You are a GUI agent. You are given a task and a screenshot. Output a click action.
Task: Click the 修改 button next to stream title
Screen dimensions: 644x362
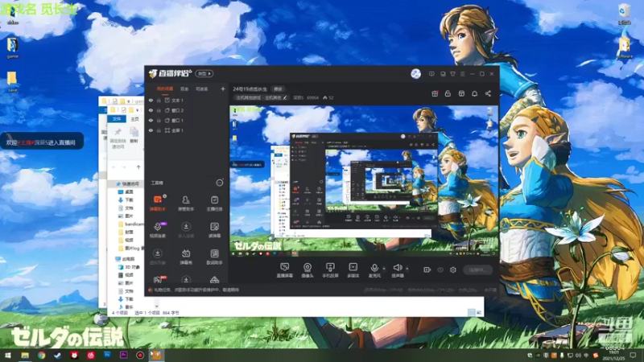click(279, 88)
